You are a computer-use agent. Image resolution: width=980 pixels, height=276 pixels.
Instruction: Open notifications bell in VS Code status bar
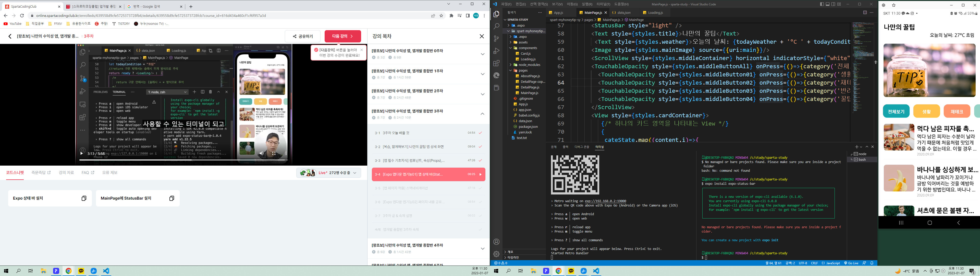click(872, 263)
